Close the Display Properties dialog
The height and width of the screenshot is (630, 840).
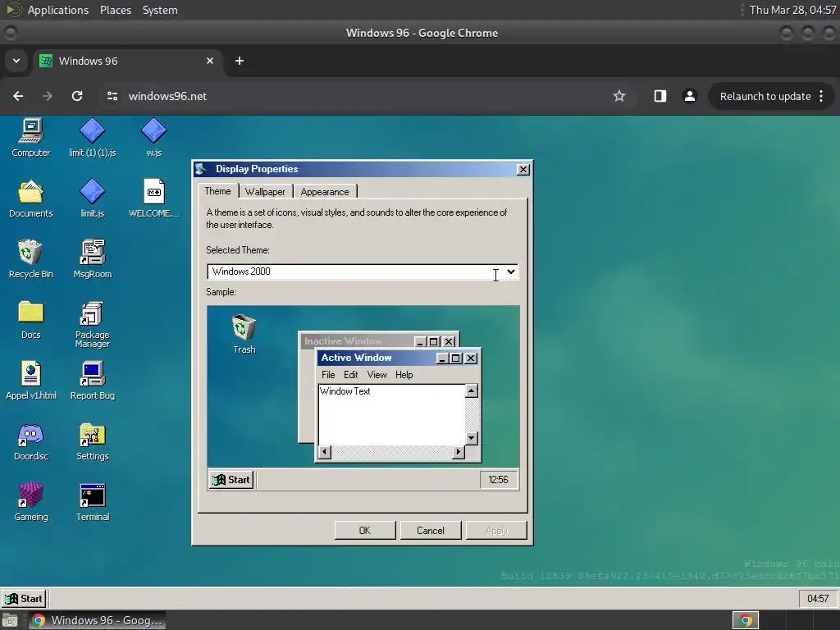click(523, 169)
